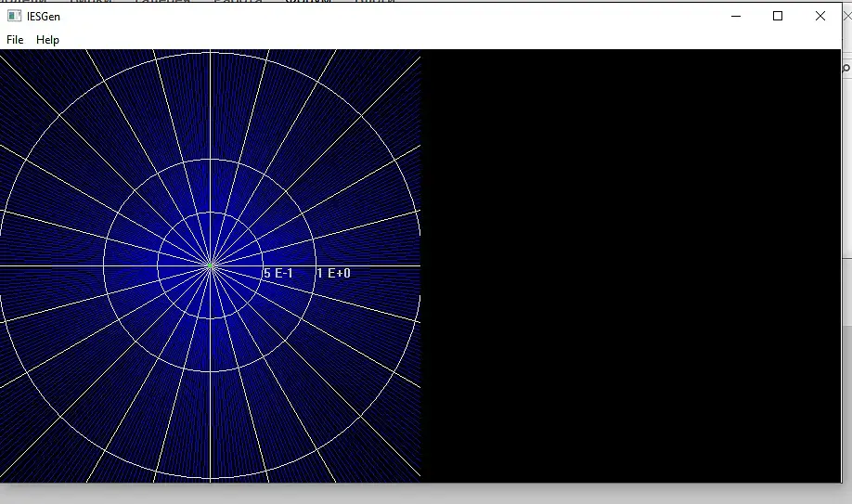Open the Help menu
This screenshot has height=504, width=852.
tap(47, 40)
